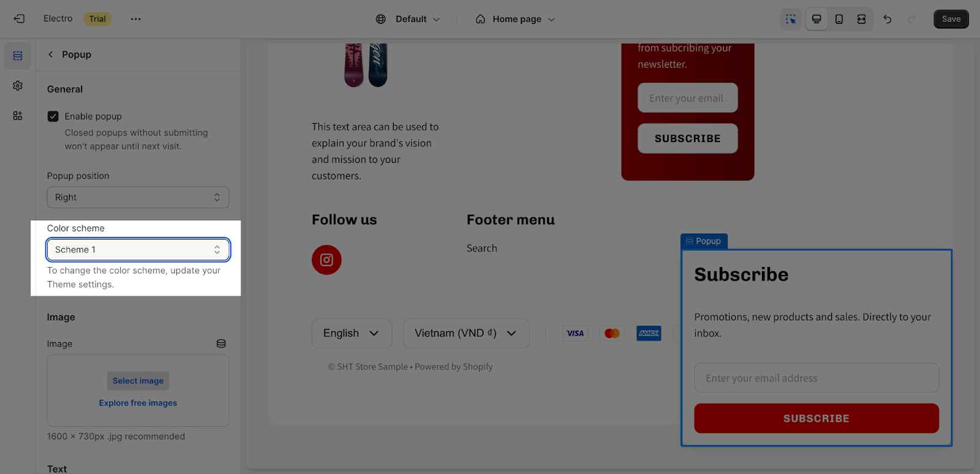Open Theme settings gear in sidebar

[18, 86]
